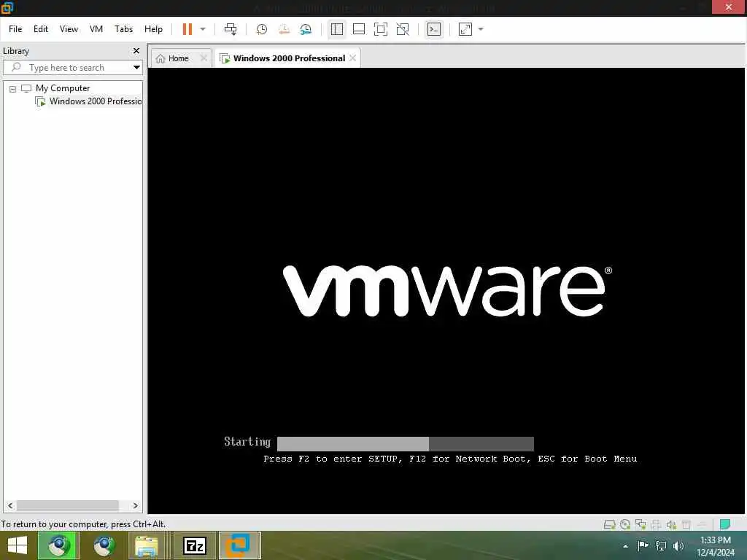Viewport: 747px width, 560px height.
Task: Click the Unity mode icon
Action: 403,29
